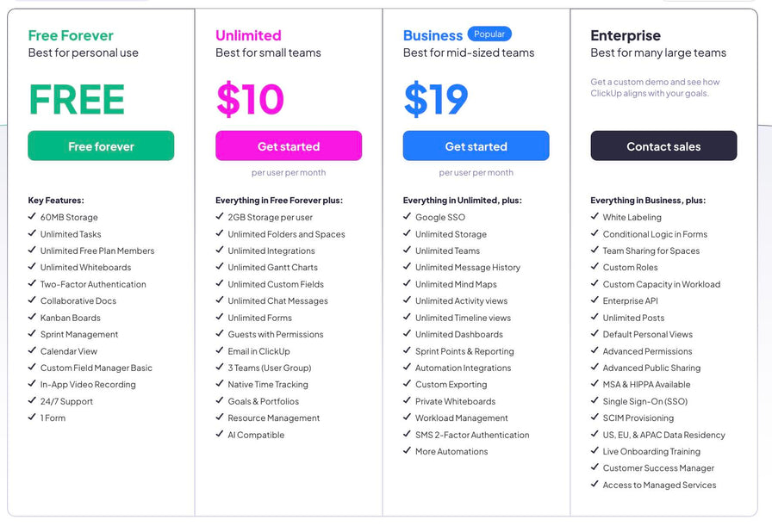Click Get started under the Unlimited plan
Viewport: 772px width, 532px height.
[x=289, y=146]
